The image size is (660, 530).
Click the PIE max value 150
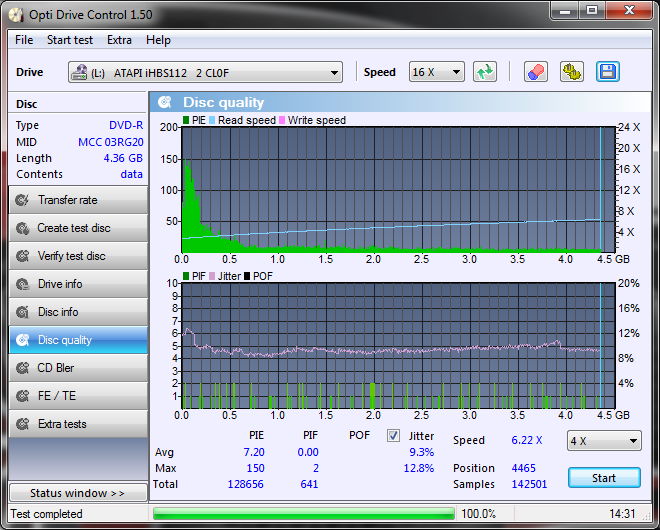click(x=255, y=468)
